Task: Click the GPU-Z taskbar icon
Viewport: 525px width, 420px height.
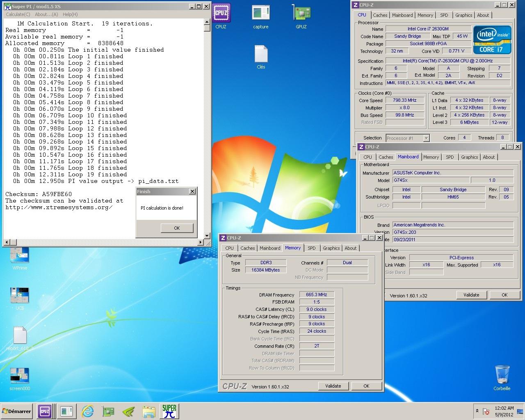Action: coord(108,411)
